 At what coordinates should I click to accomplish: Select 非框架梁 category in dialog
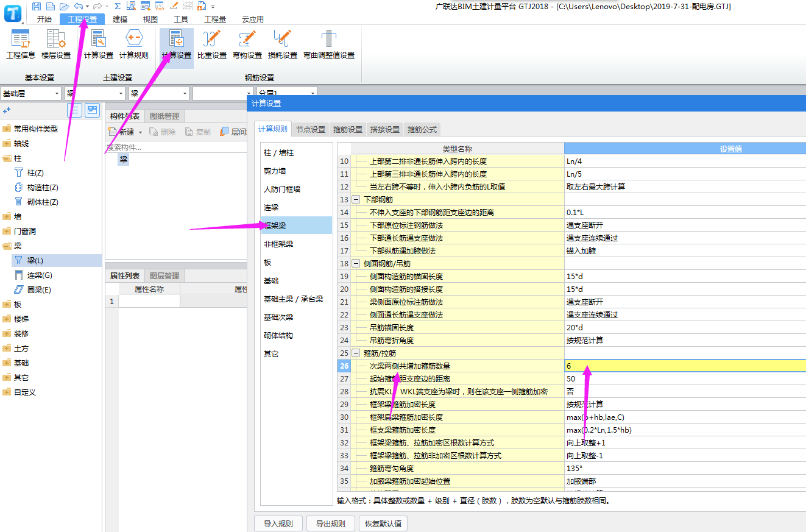pos(297,244)
